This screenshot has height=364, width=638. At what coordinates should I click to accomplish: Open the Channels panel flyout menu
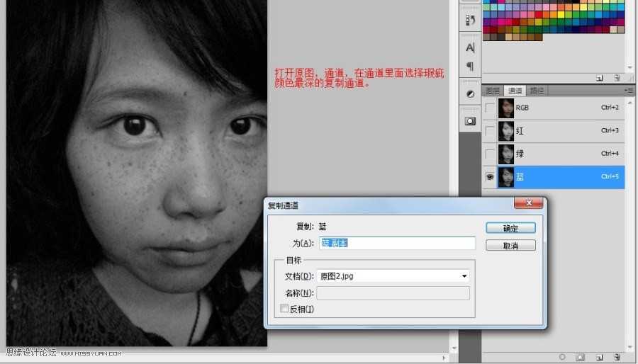click(629, 91)
